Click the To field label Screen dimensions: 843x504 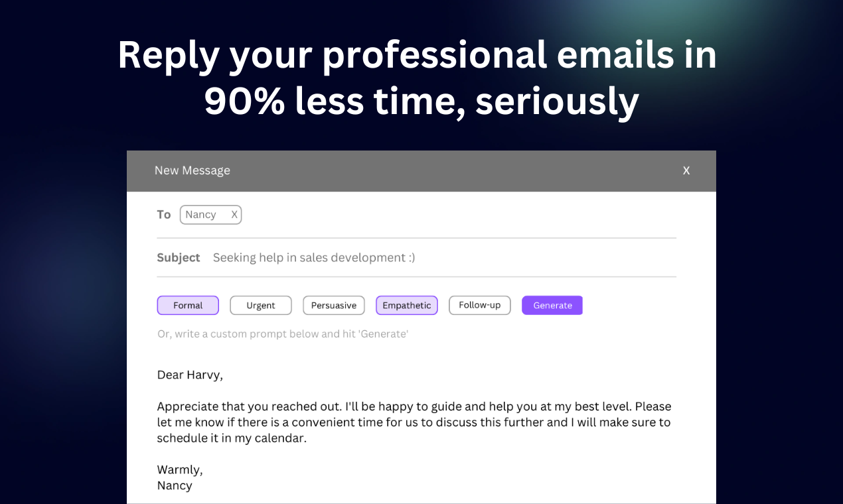163,214
